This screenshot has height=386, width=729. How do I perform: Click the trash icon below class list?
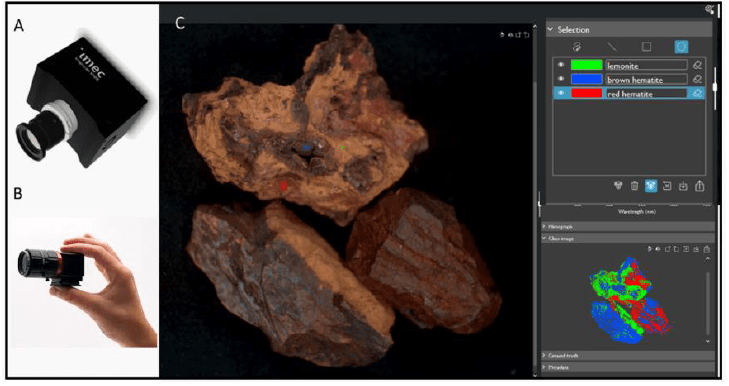[634, 186]
